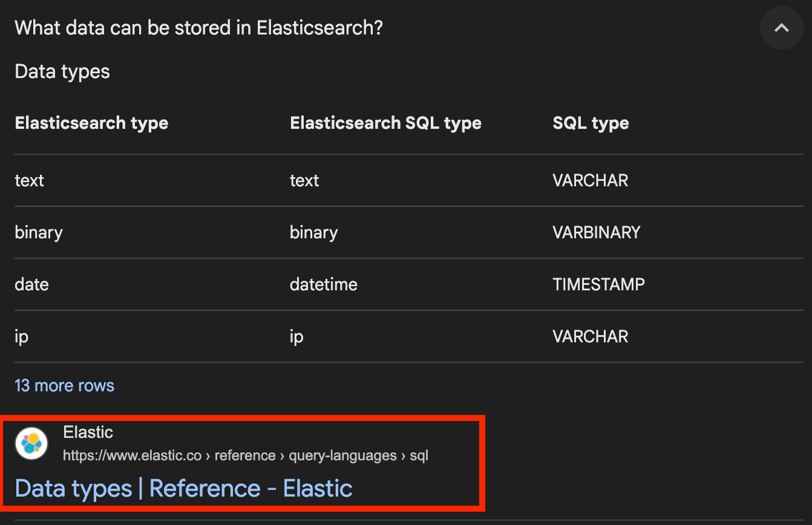Viewport: 812px width, 525px height.
Task: Collapse the Elasticsearch question with chevron arrow
Action: click(x=781, y=28)
